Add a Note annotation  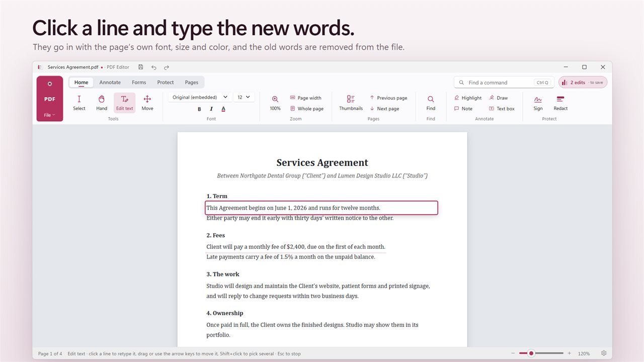coord(463,109)
